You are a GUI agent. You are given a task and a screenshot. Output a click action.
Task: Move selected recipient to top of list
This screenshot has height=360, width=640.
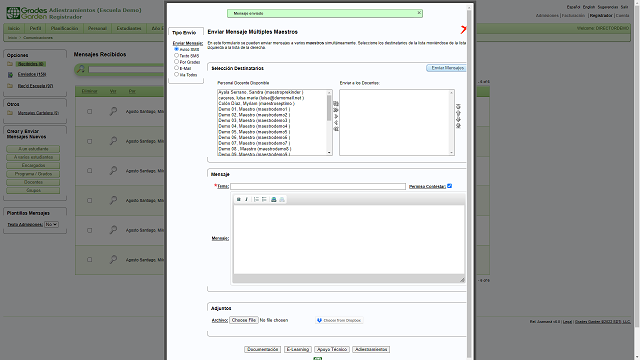coord(458,107)
